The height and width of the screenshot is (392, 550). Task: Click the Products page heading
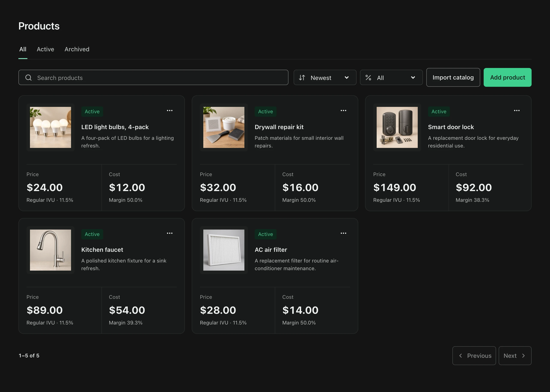tap(39, 26)
